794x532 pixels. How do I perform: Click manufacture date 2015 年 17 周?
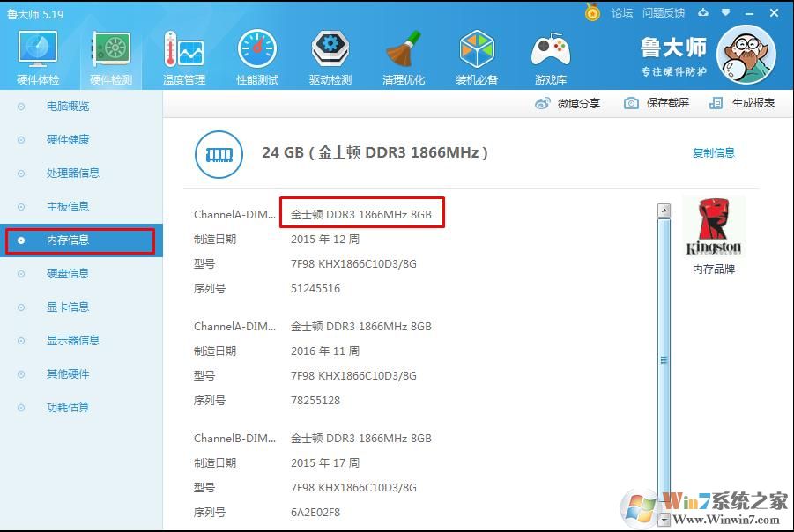[x=325, y=462]
